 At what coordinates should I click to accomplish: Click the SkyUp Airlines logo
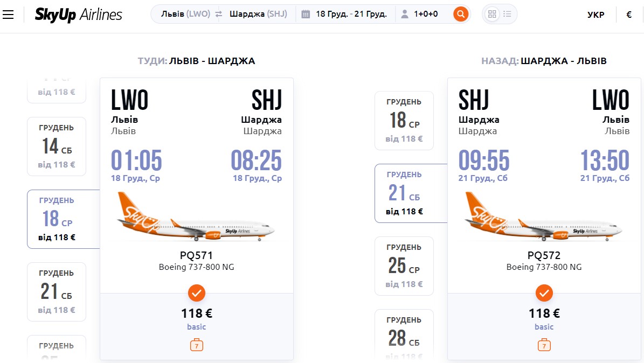pos(79,15)
